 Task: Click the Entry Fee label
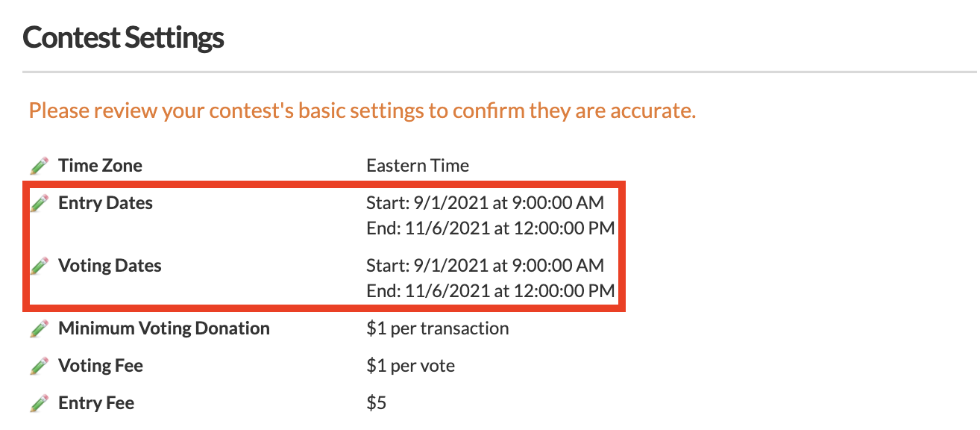96,404
